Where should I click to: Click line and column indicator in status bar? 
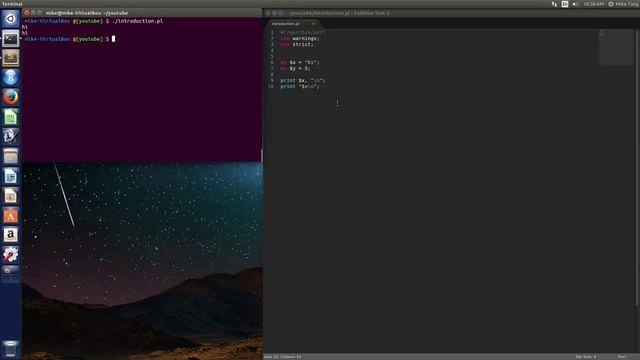282,357
